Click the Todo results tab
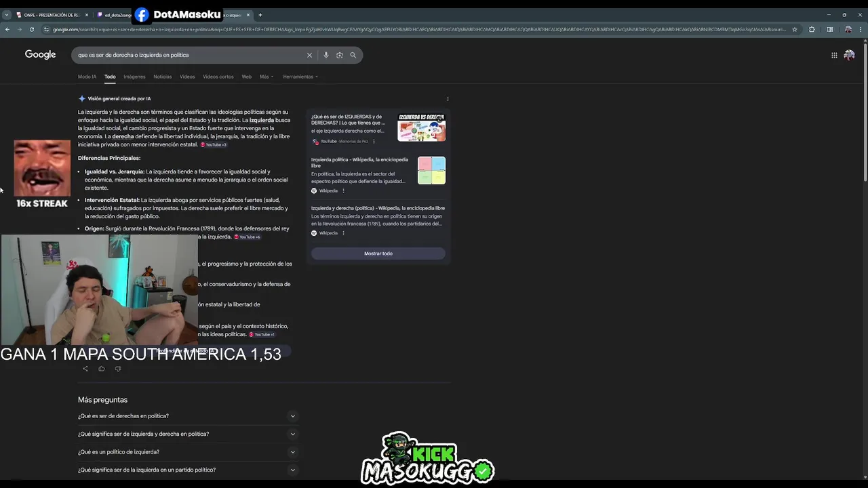This screenshot has height=488, width=868. (x=110, y=77)
